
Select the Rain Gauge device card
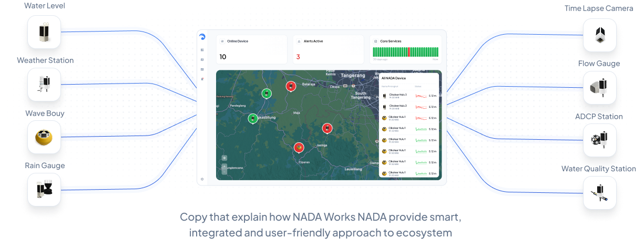pyautogui.click(x=44, y=189)
